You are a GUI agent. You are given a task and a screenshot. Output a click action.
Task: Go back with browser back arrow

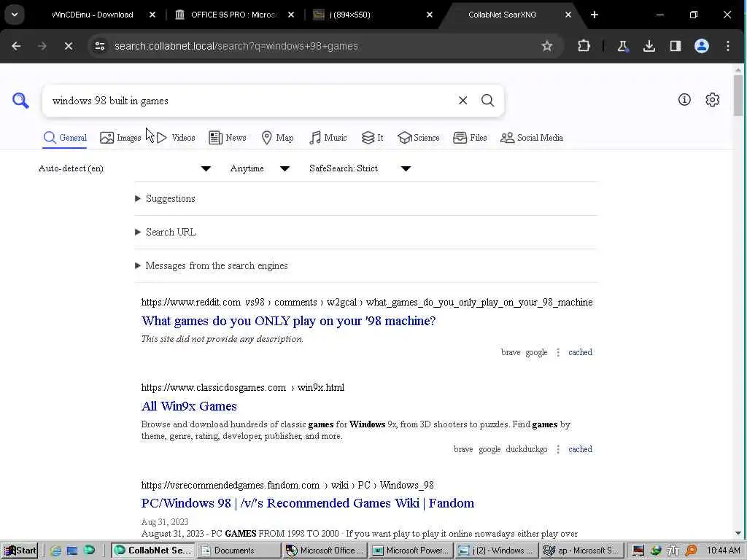click(16, 46)
